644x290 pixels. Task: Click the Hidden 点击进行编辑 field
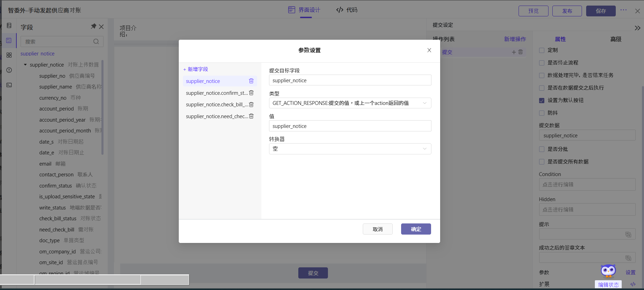click(587, 209)
